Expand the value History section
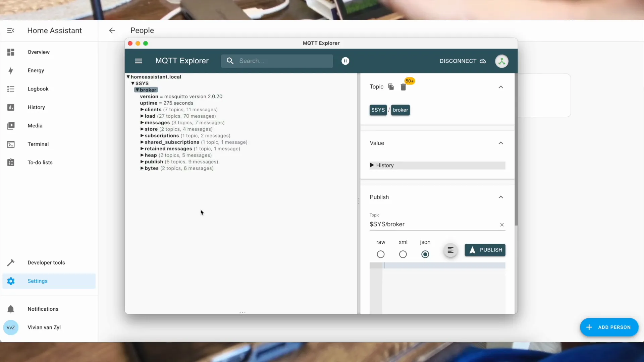This screenshot has height=362, width=644. [437, 166]
